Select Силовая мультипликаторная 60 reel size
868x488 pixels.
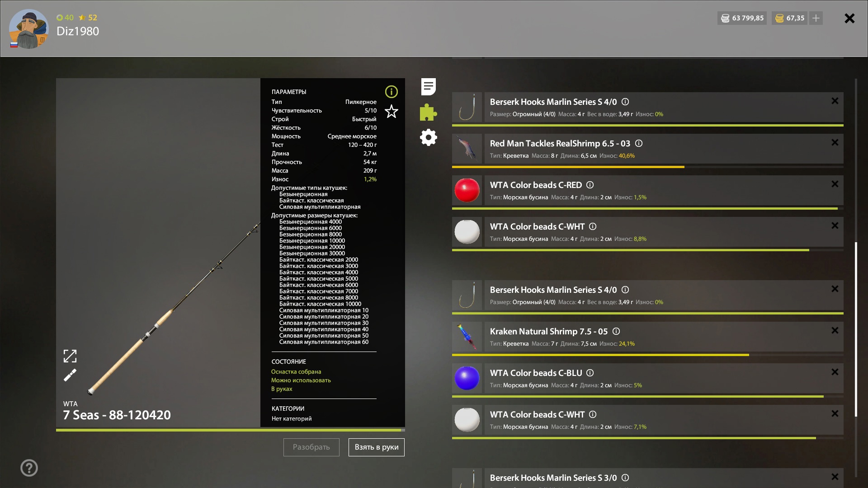(324, 342)
